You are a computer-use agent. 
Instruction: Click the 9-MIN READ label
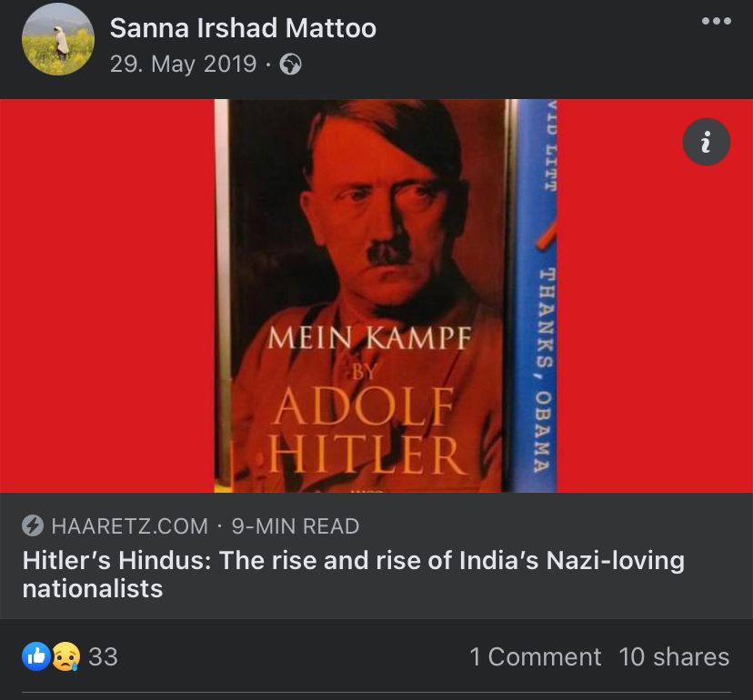coord(296,525)
